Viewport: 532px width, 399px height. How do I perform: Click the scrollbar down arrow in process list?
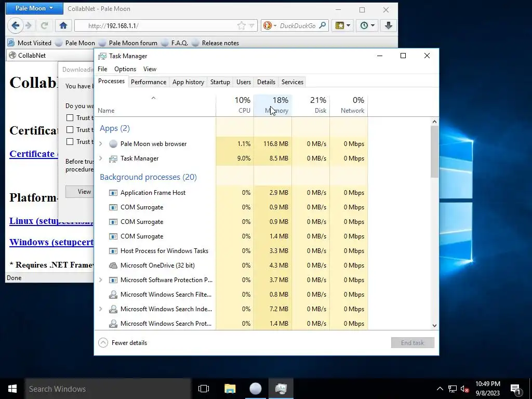coord(434,326)
